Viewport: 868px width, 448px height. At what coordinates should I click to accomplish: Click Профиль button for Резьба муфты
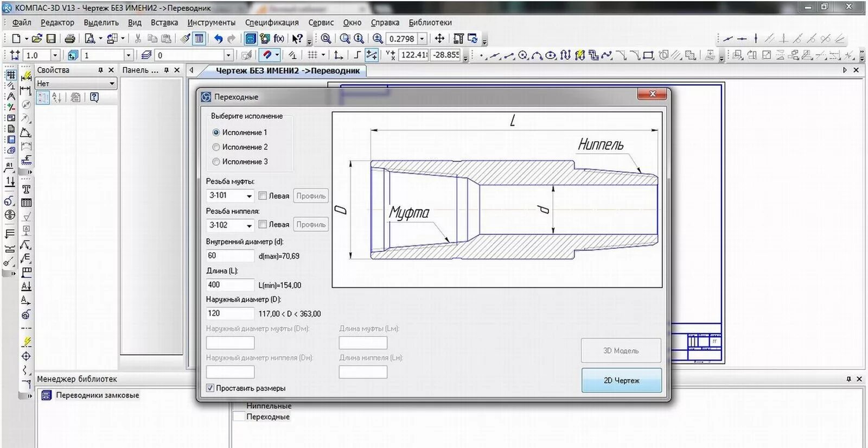point(311,195)
